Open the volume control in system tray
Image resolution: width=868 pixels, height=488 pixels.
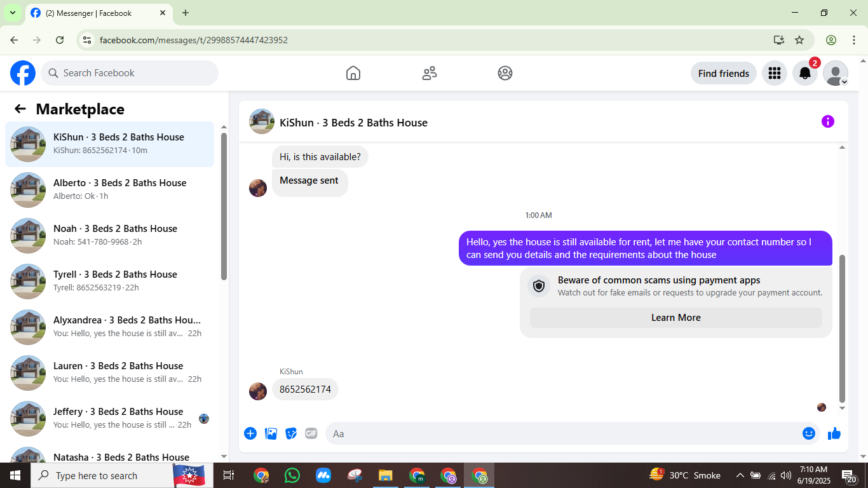[x=786, y=475]
